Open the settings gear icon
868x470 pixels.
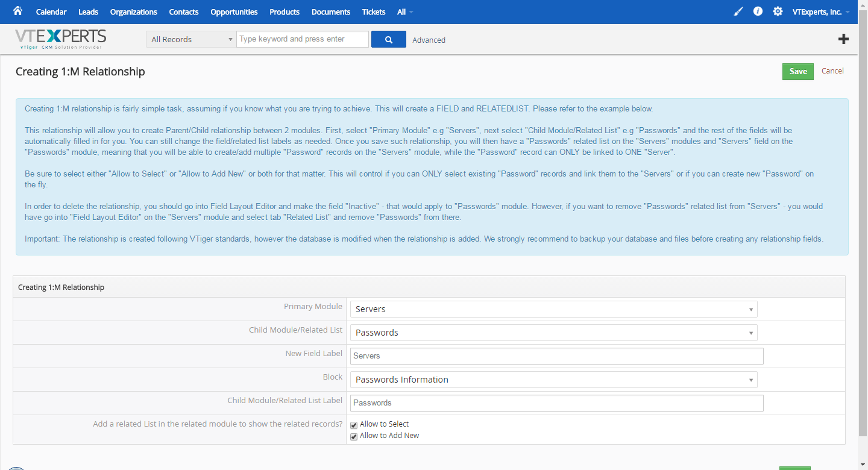tap(778, 11)
